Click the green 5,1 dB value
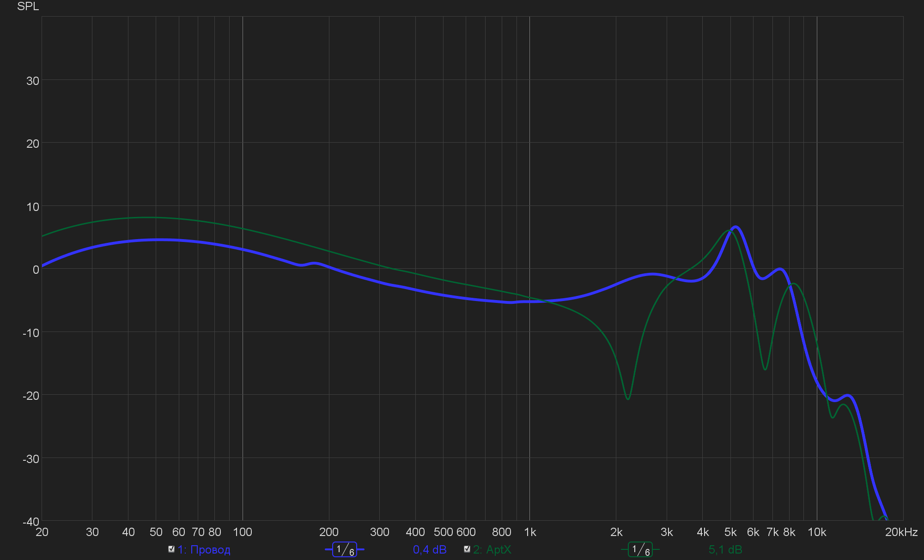This screenshot has height=560, width=924. 725,550
